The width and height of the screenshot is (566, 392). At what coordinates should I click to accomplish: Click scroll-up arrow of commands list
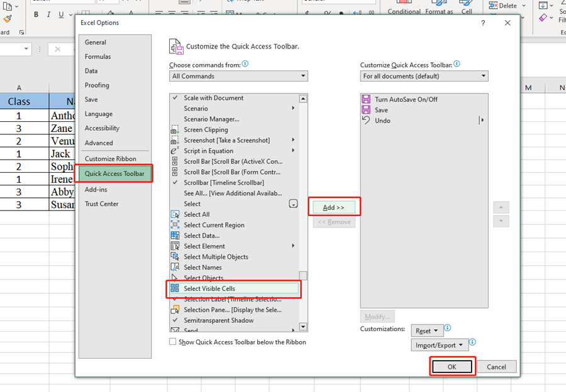point(303,99)
